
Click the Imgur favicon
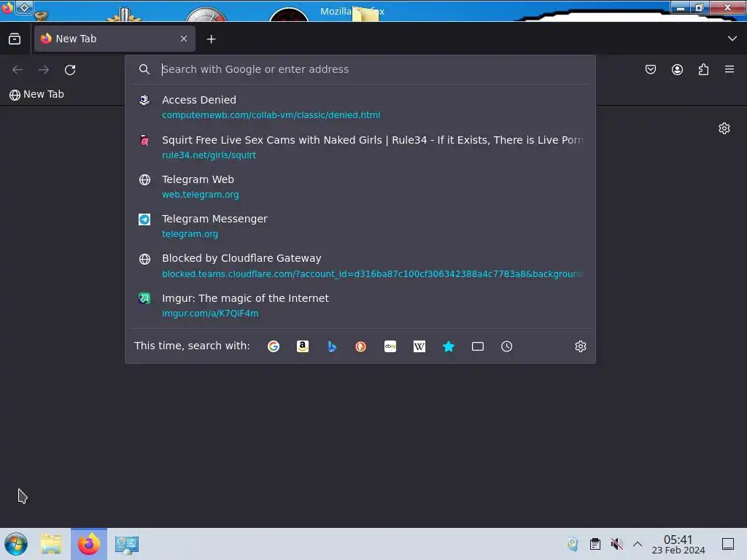(144, 298)
